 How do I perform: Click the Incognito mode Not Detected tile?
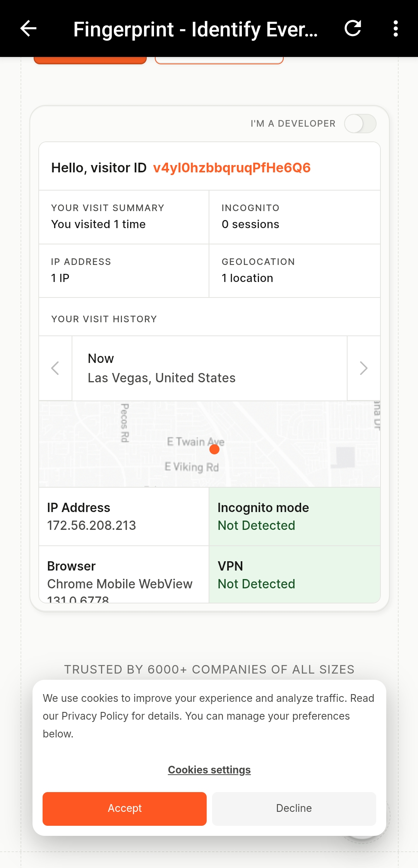point(295,516)
